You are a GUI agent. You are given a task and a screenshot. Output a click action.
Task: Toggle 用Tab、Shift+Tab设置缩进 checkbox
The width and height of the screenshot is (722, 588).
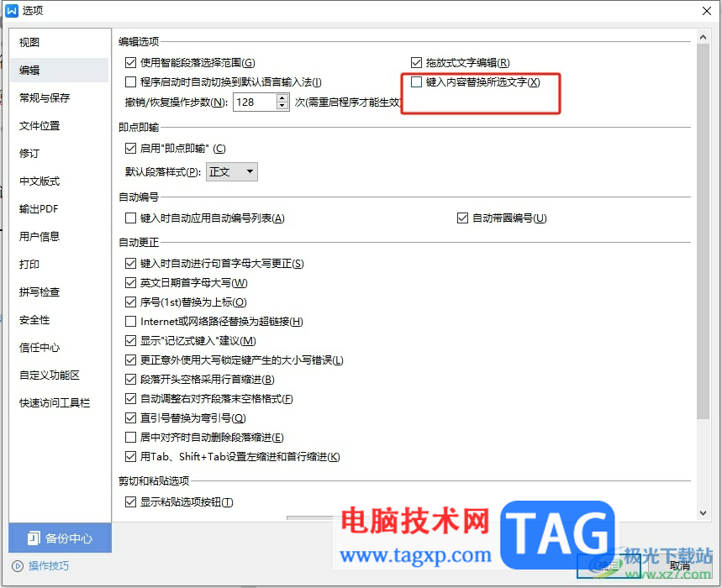point(131,456)
